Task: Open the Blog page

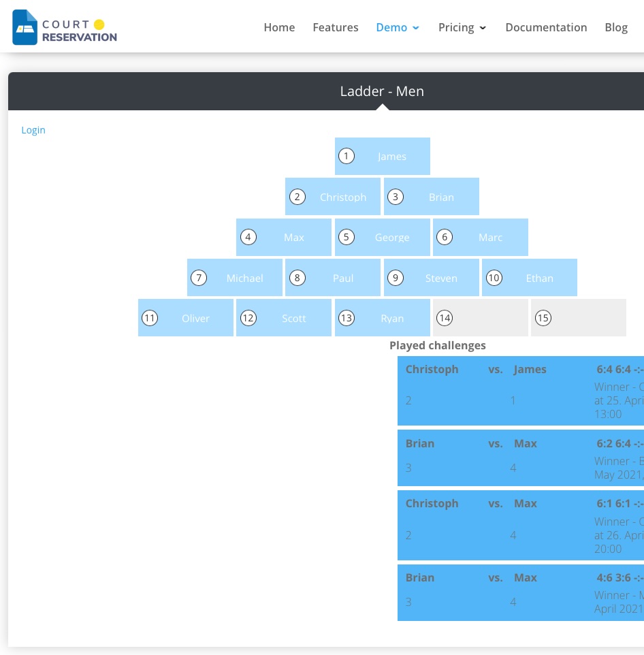Action: pyautogui.click(x=616, y=27)
